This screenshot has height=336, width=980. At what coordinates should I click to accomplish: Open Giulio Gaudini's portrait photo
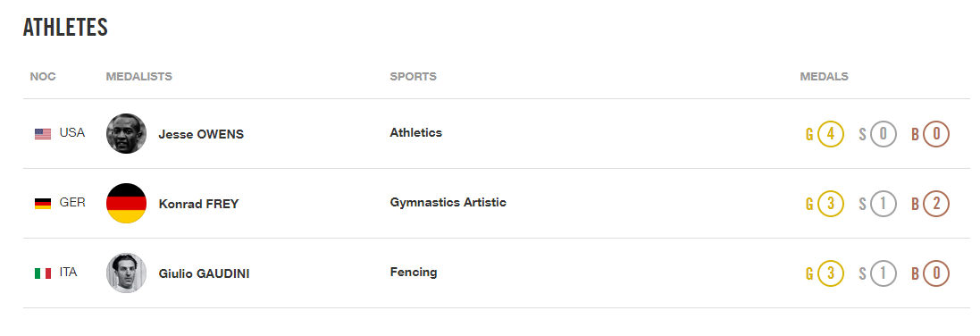click(x=126, y=273)
